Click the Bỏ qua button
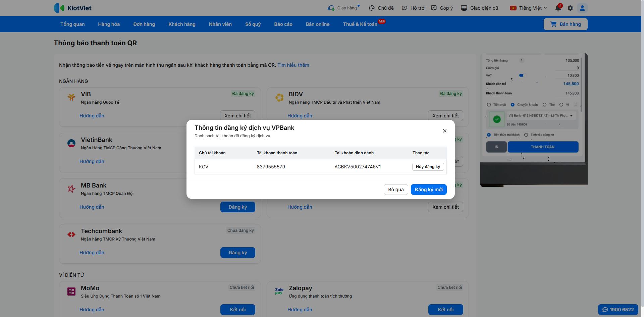 [x=396, y=190]
